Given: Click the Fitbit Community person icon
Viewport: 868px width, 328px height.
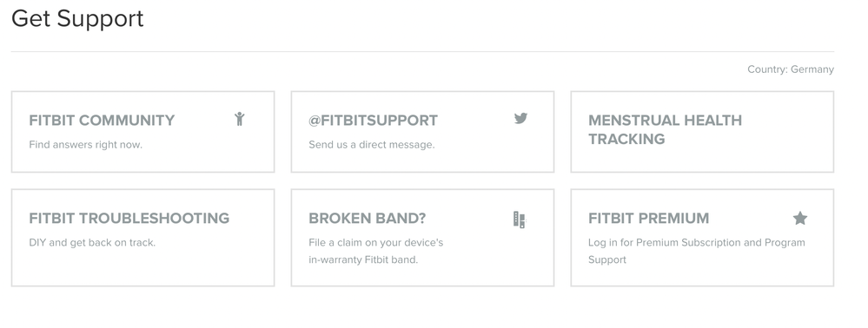Looking at the screenshot, I should point(239,119).
